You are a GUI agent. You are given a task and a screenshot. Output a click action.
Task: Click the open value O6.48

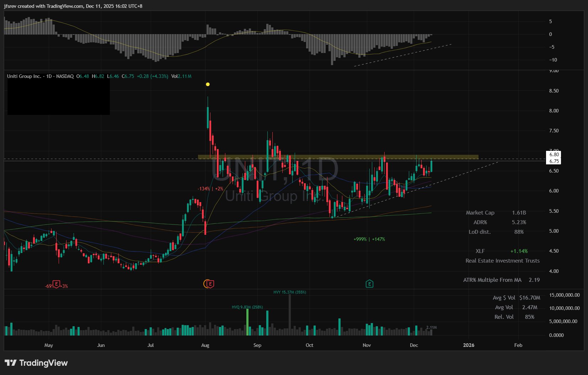coord(83,76)
